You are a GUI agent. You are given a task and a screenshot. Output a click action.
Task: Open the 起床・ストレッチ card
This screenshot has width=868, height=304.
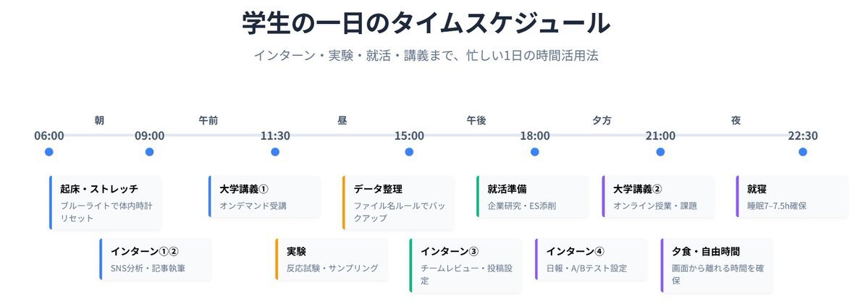(105, 203)
